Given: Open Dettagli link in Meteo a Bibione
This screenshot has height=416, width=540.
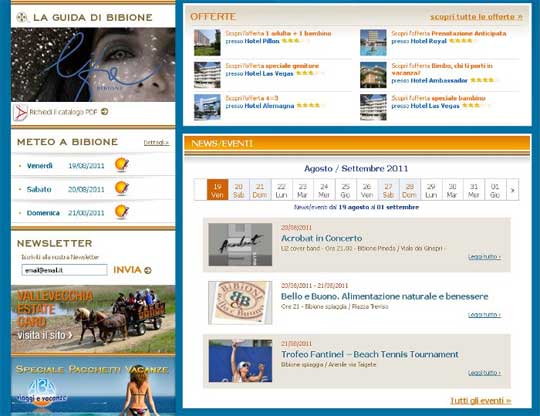Looking at the screenshot, I should coord(156,142).
